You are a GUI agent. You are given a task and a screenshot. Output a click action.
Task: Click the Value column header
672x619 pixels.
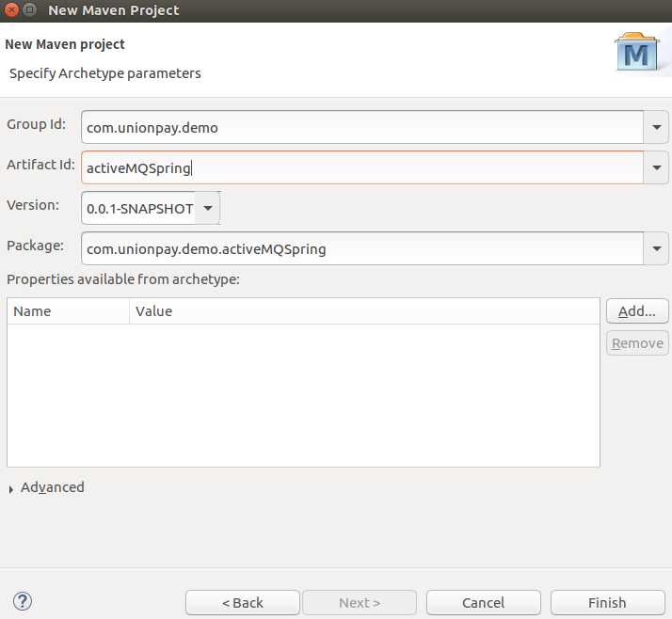coord(364,311)
